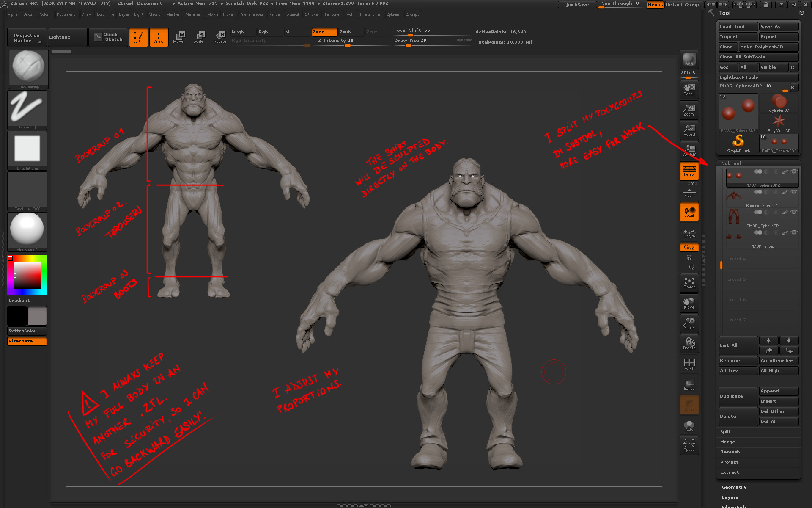Select the SimpleBrush tool

tap(738, 144)
